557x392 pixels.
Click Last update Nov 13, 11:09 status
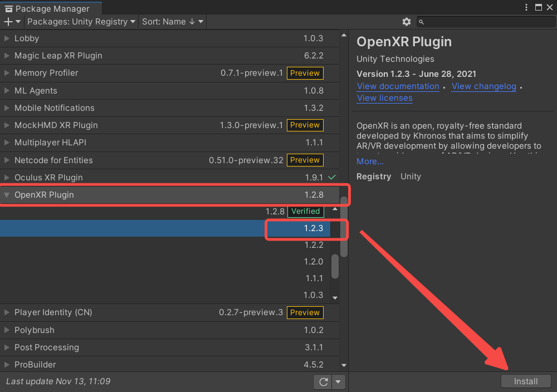coord(58,381)
